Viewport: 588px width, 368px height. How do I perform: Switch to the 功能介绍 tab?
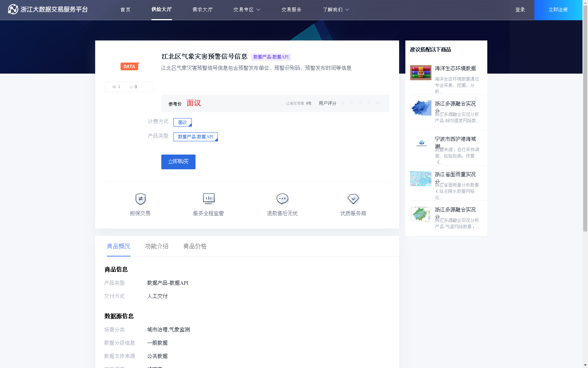[157, 246]
